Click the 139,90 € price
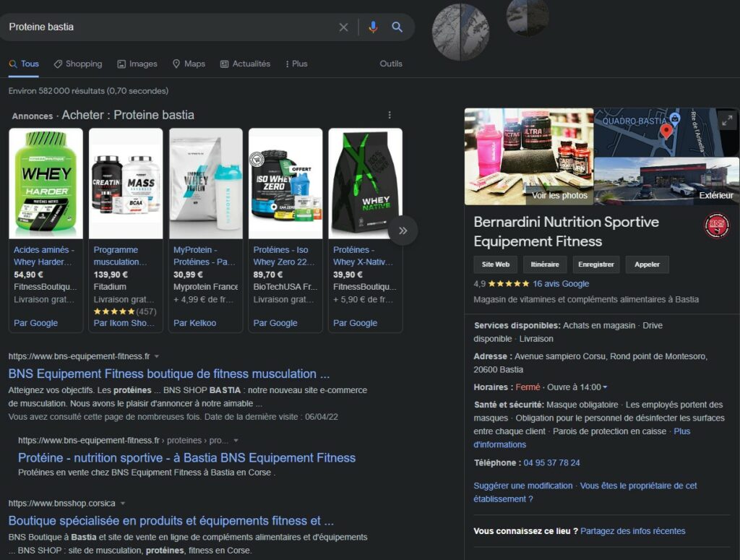 [111, 275]
